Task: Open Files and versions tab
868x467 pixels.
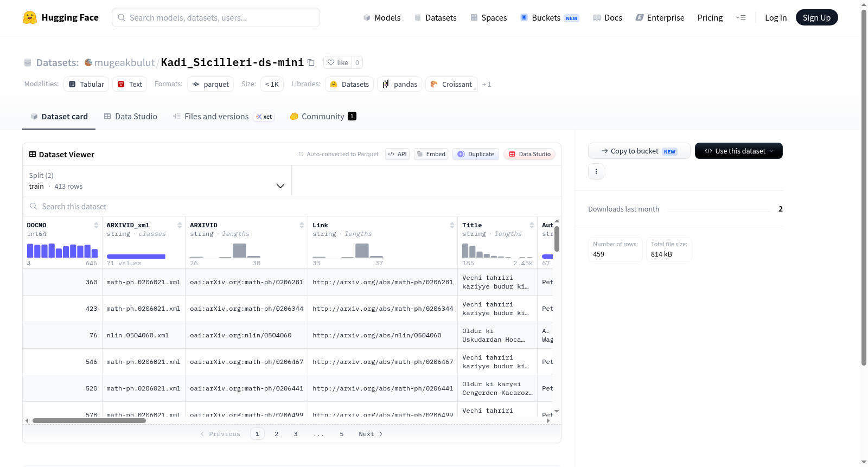Action: pos(224,116)
